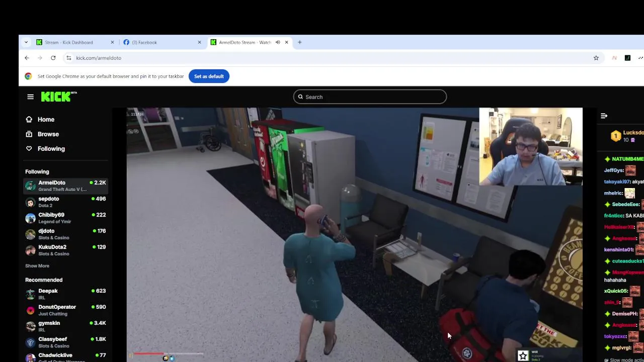Screen dimensions: 644x362
Task: Click SebedeEee username in chat
Action: pyautogui.click(x=626, y=205)
